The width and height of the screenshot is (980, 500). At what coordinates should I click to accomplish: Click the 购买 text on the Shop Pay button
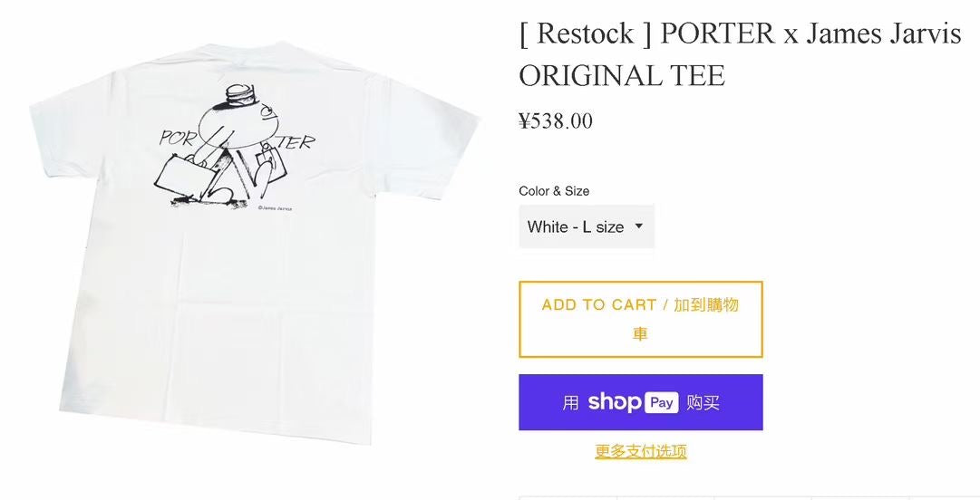[703, 402]
